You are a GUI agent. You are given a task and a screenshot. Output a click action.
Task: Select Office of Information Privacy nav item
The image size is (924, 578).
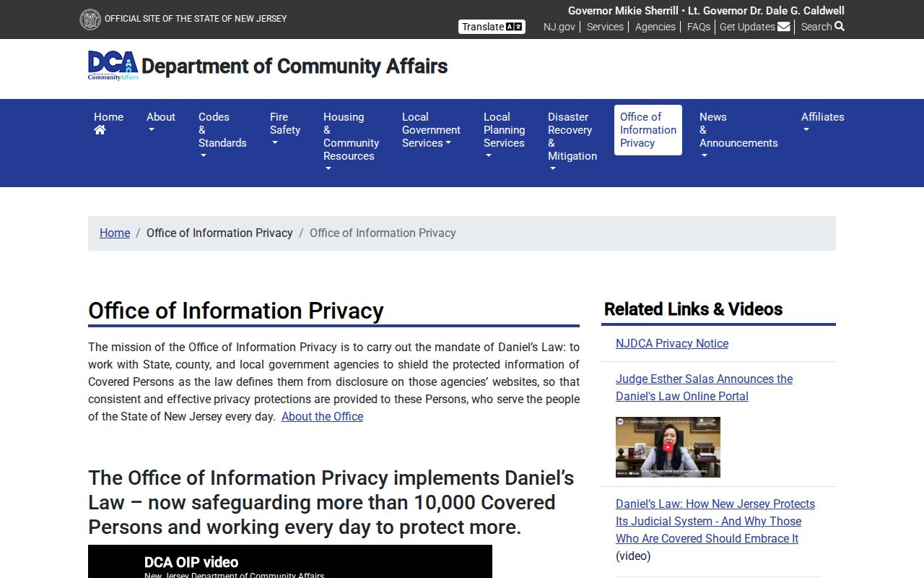648,130
